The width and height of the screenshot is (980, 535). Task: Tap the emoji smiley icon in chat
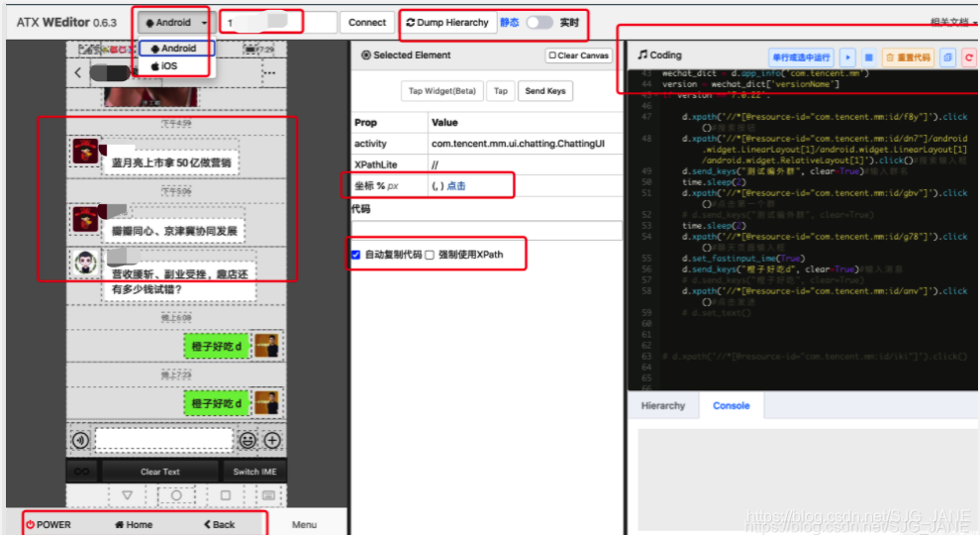[x=247, y=440]
